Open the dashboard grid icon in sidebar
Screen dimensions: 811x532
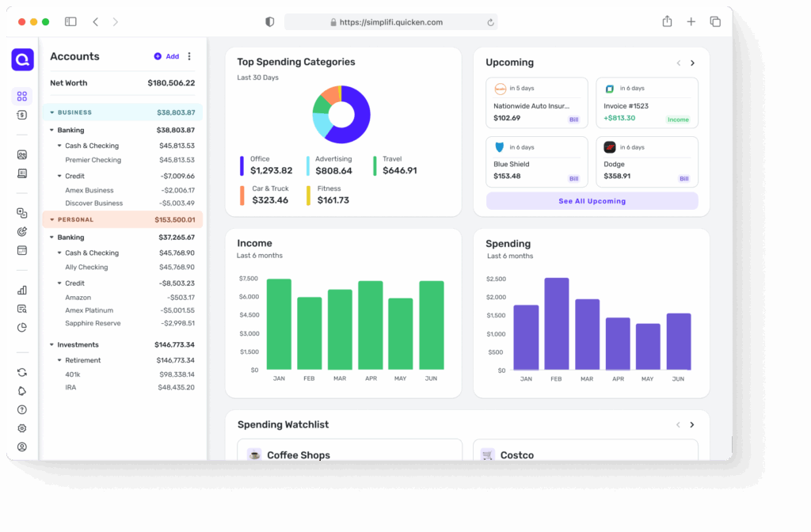point(22,97)
